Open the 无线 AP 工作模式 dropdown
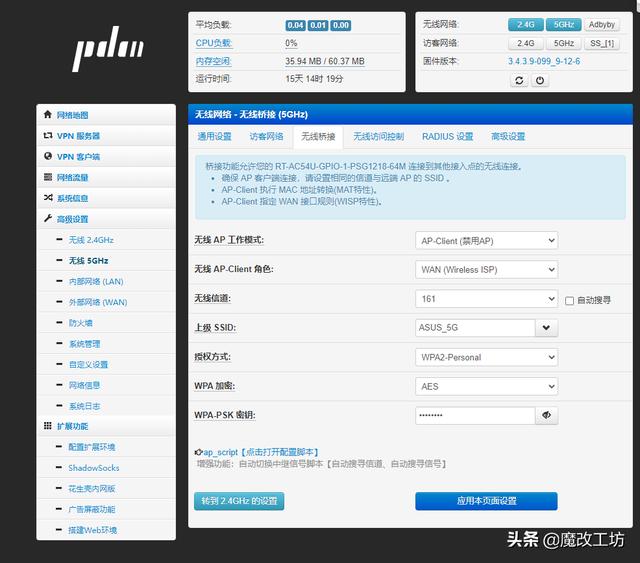This screenshot has height=563, width=640. pyautogui.click(x=486, y=240)
